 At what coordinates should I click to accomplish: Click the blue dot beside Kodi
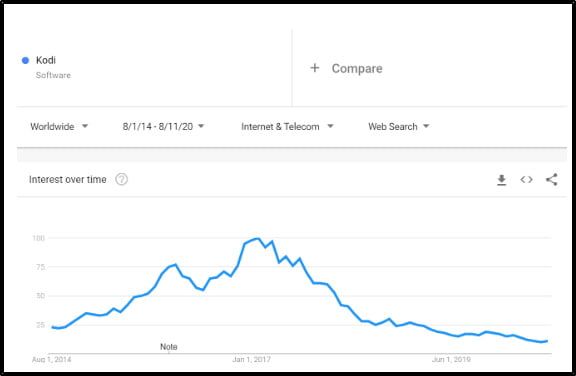(25, 60)
